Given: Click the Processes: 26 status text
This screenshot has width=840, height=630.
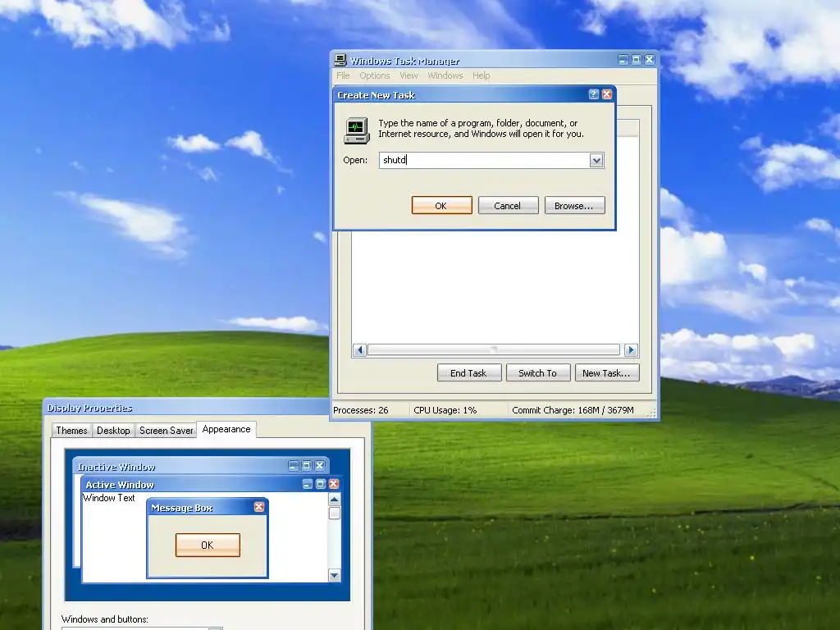Looking at the screenshot, I should (x=361, y=410).
